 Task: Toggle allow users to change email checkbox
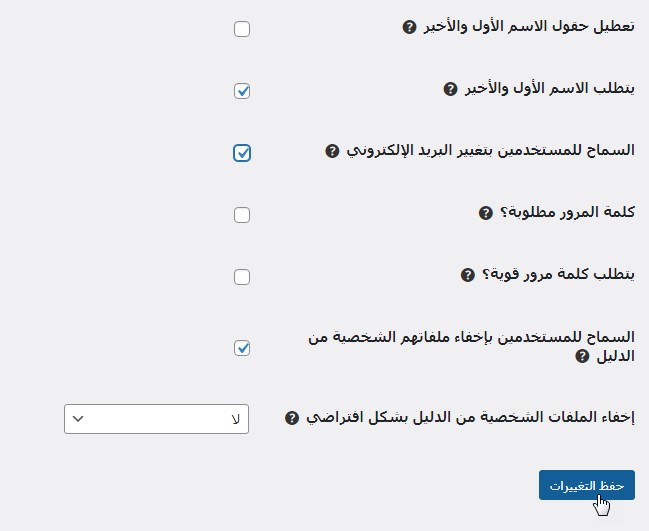coord(242,153)
